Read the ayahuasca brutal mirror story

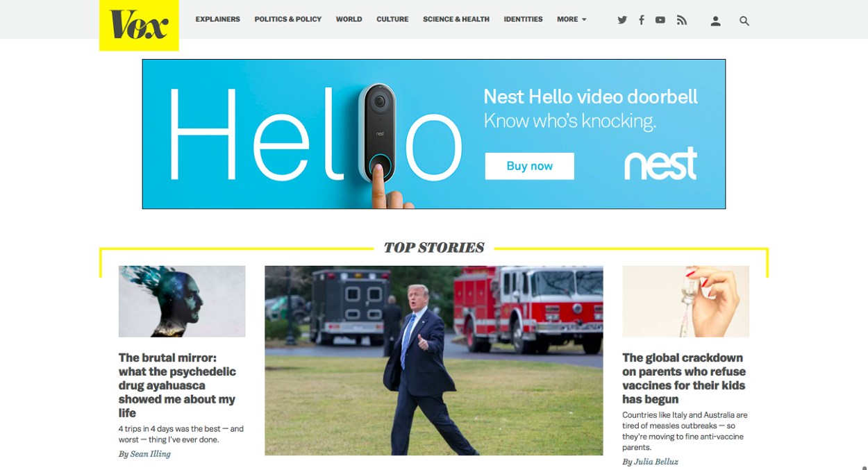(177, 385)
